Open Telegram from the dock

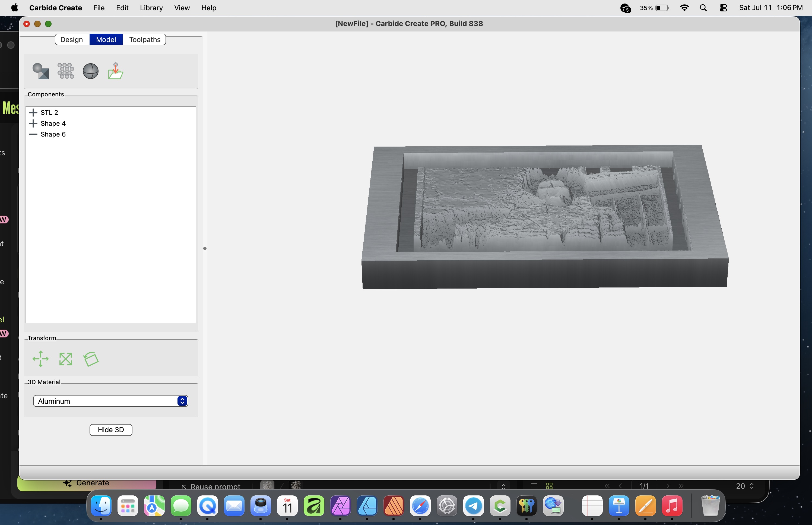pyautogui.click(x=473, y=506)
